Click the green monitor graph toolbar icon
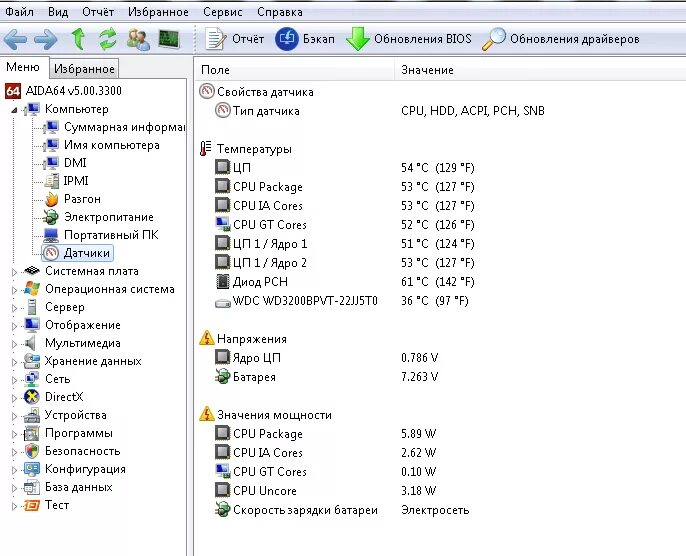686x556 pixels. tap(169, 39)
